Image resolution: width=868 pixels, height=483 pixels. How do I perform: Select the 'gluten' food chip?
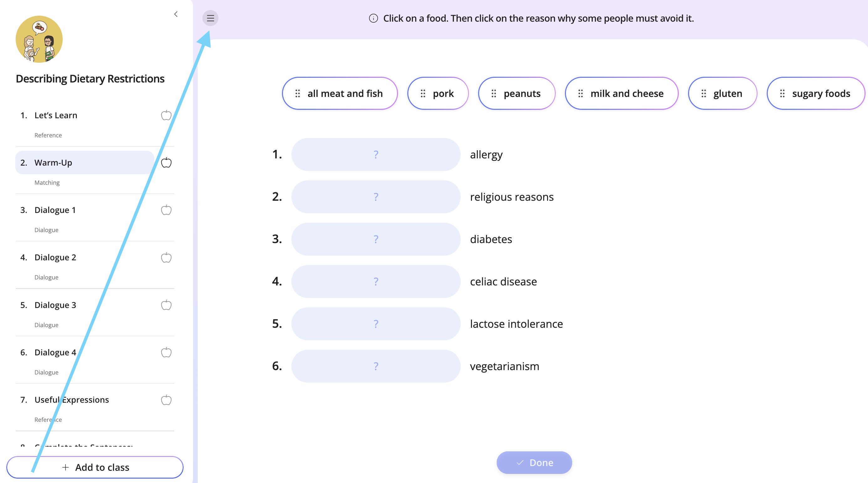722,93
